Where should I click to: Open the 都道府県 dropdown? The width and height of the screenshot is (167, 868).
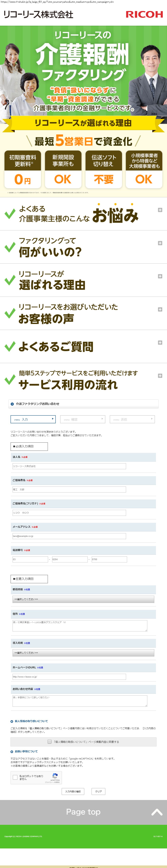pos(83,599)
